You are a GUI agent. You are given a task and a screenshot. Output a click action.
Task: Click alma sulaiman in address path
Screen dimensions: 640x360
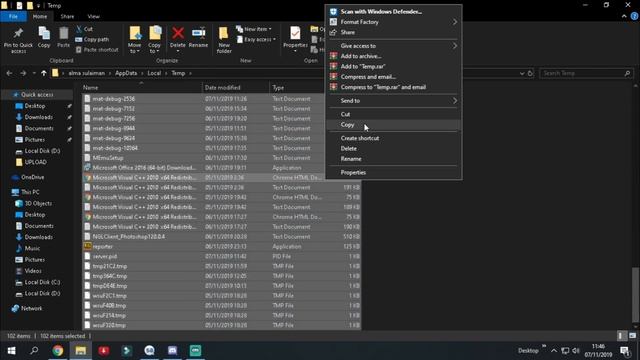point(87,73)
